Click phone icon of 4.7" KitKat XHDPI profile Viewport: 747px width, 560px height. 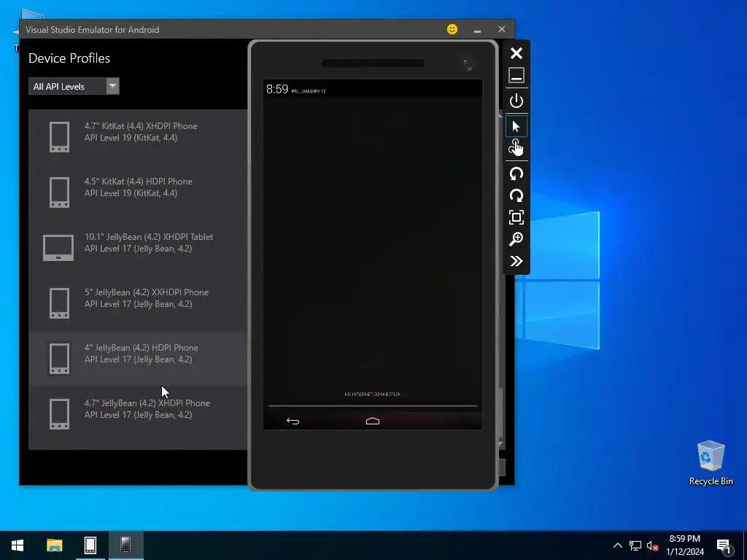point(60,137)
